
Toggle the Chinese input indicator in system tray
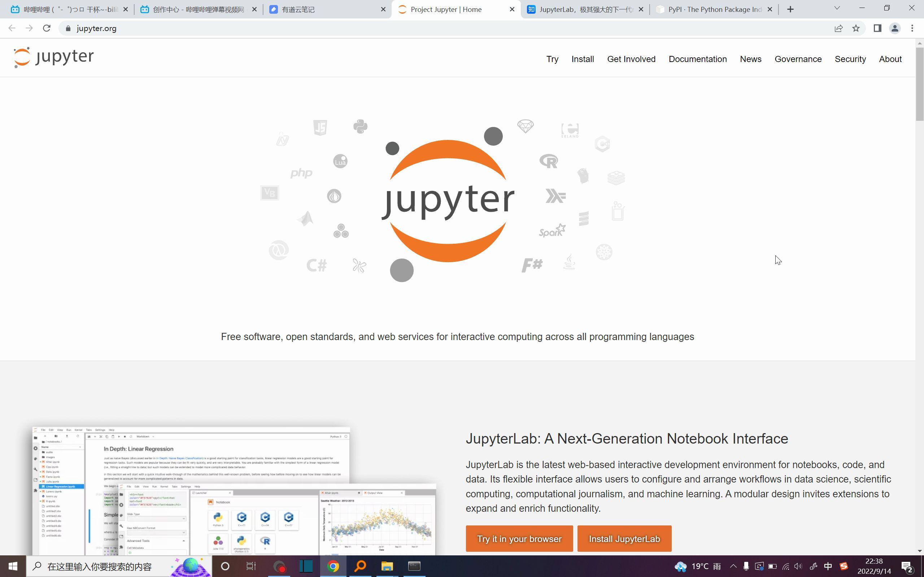pos(828,566)
